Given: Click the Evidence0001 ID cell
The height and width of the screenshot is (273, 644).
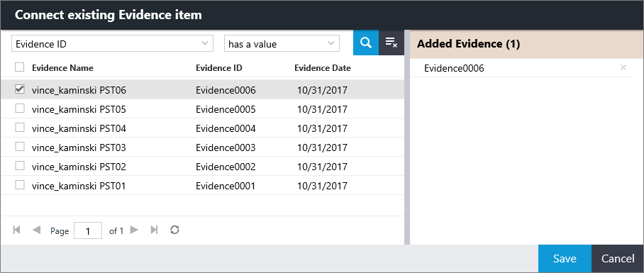Looking at the screenshot, I should coord(226,186).
